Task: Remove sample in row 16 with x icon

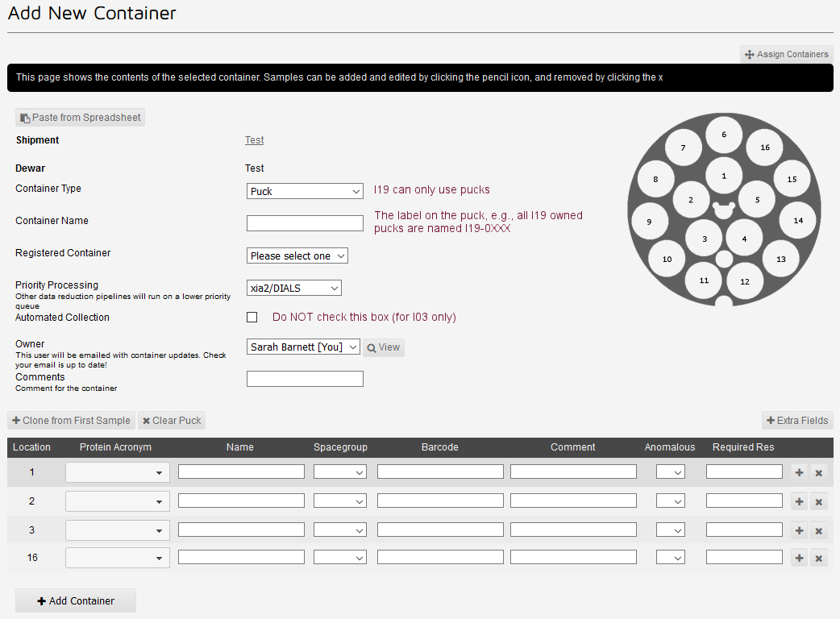Action: tap(818, 558)
